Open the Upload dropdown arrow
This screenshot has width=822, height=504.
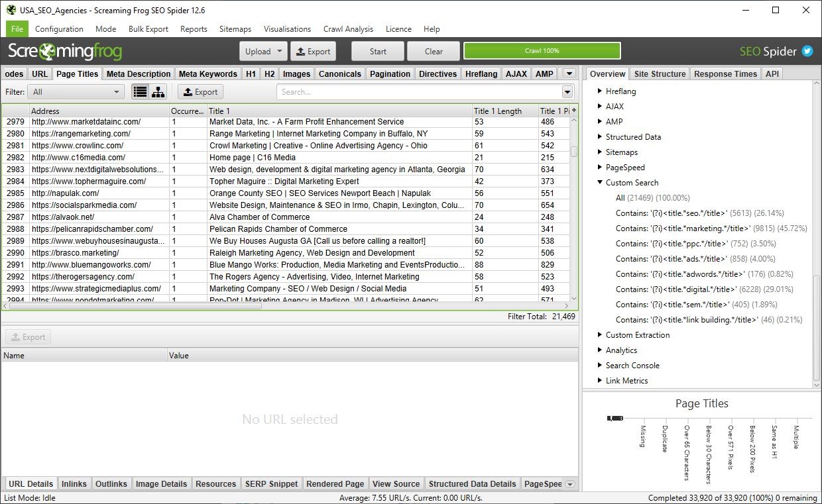pyautogui.click(x=278, y=51)
